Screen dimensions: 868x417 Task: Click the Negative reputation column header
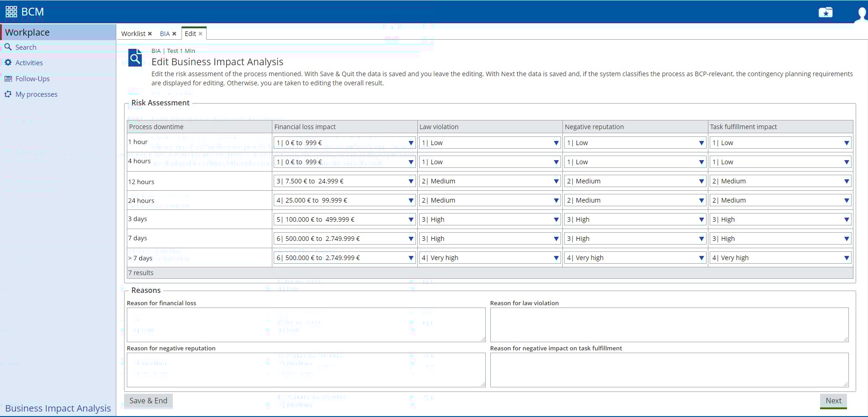[x=635, y=127]
